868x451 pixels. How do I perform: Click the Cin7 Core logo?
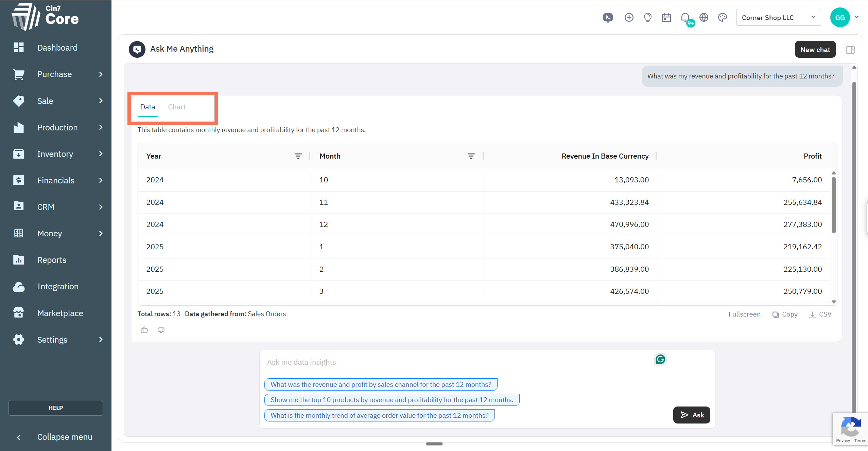[x=46, y=17]
